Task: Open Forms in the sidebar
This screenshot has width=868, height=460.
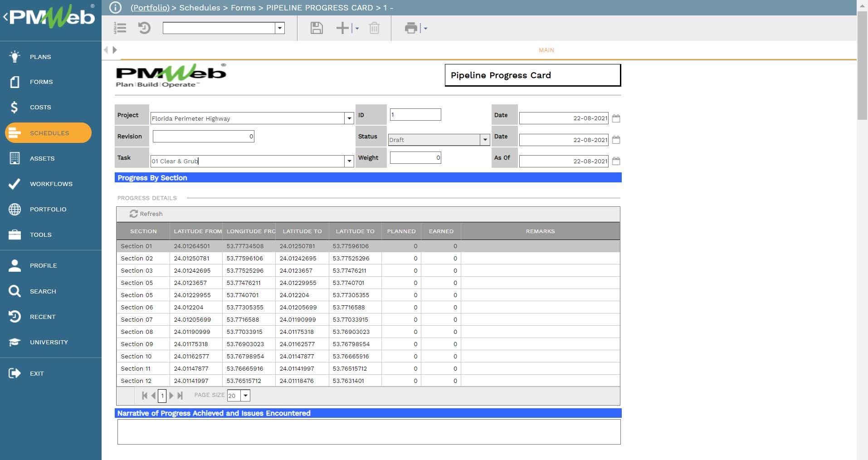Action: 41,82
